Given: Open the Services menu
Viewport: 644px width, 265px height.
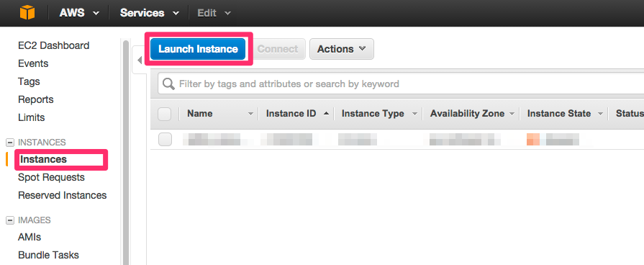Looking at the screenshot, I should coord(150,13).
